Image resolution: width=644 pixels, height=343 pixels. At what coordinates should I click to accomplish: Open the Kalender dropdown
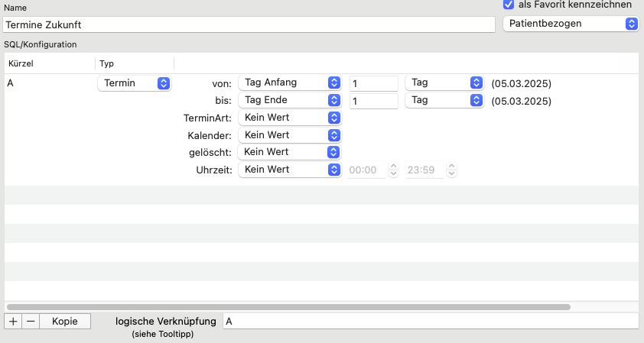(x=290, y=135)
